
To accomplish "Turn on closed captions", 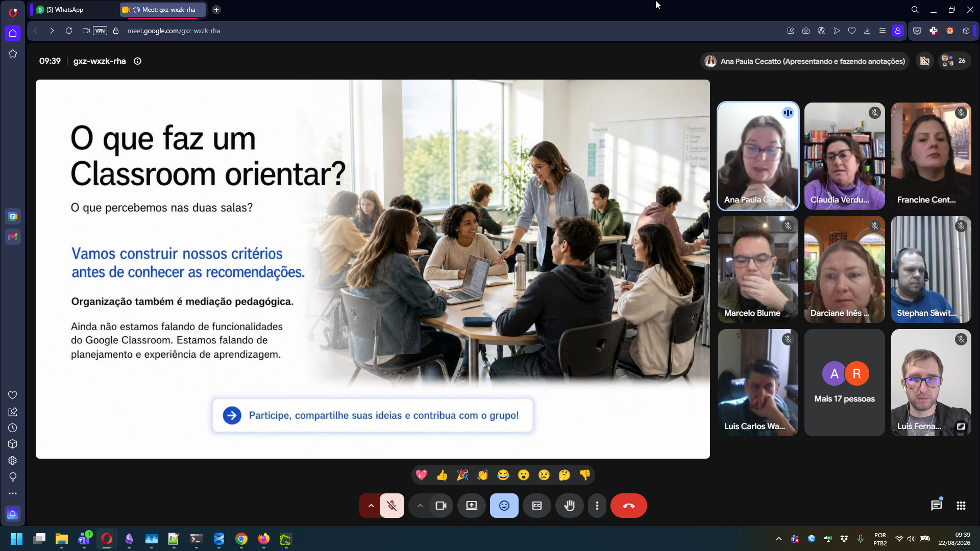I will click(x=537, y=506).
